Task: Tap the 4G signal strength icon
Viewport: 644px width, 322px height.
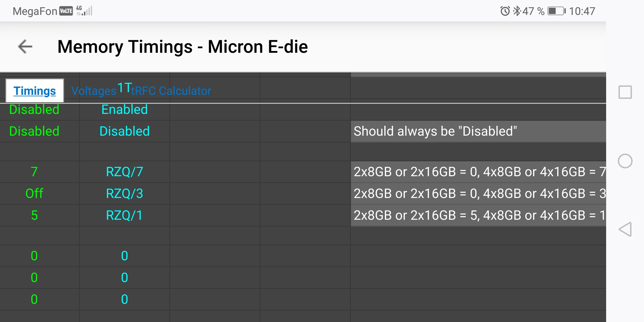Action: click(x=84, y=11)
